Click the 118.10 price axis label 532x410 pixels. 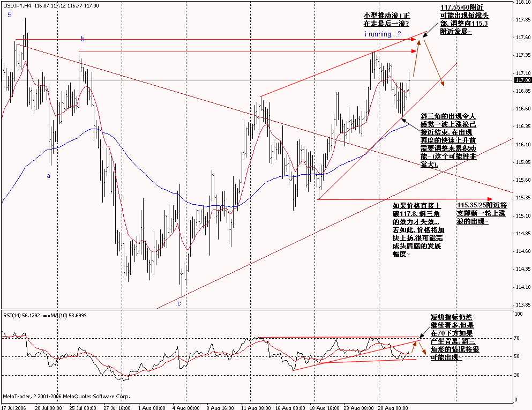tap(523, 2)
